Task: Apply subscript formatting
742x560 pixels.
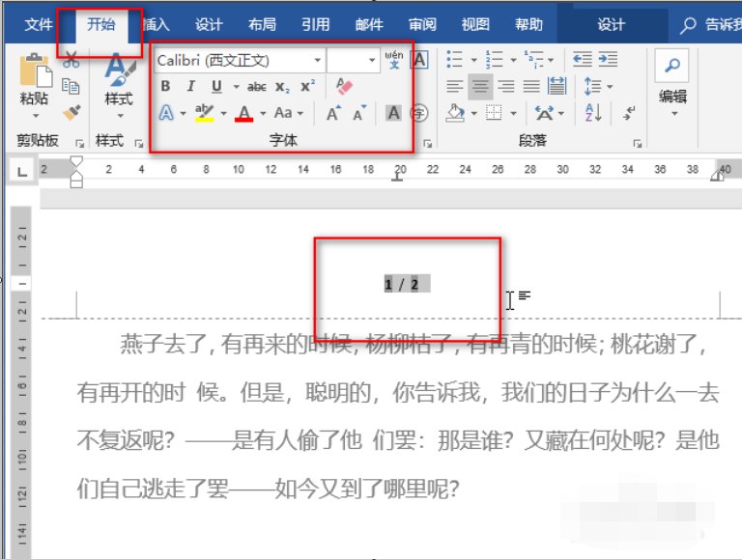Action: pos(282,87)
